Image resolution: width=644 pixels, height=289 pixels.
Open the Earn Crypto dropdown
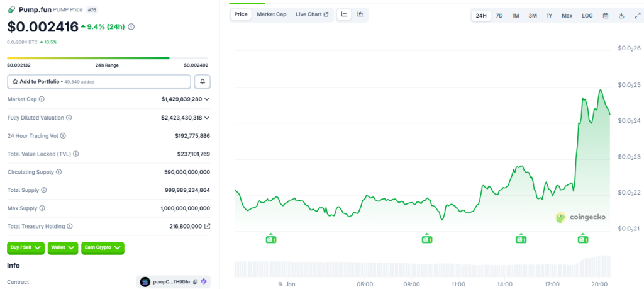[103, 248]
